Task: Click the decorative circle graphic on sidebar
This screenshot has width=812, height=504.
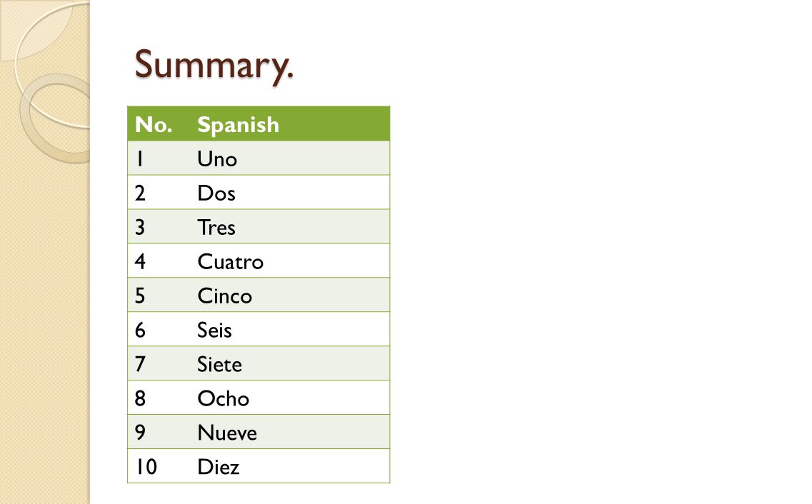Action: (55, 118)
